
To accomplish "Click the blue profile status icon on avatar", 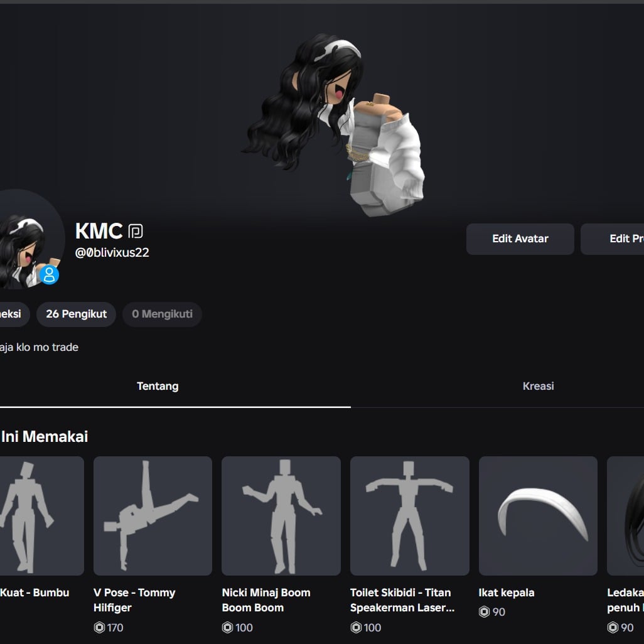I will [x=49, y=274].
